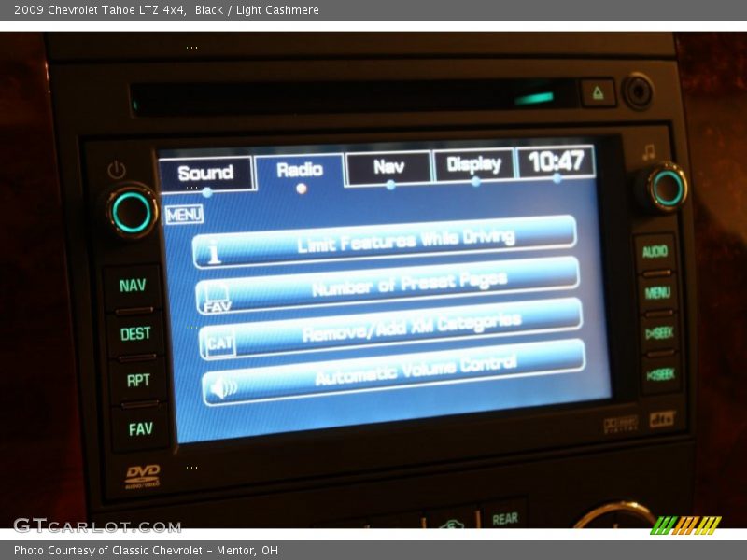Open the Display tab
Image resolution: width=747 pixels, height=560 pixels.
[x=474, y=164]
